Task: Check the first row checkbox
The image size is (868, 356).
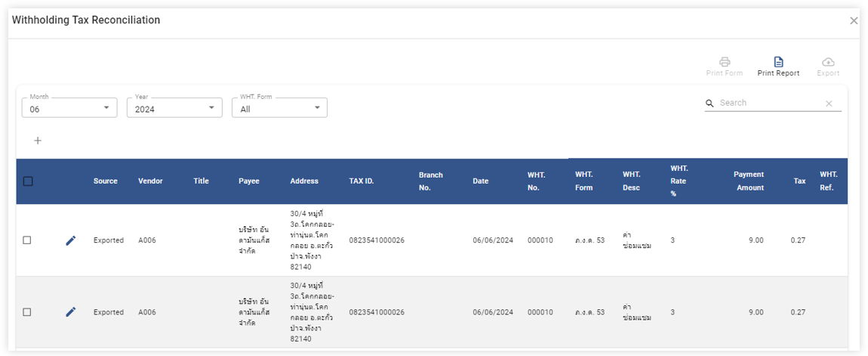Action: 27,240
